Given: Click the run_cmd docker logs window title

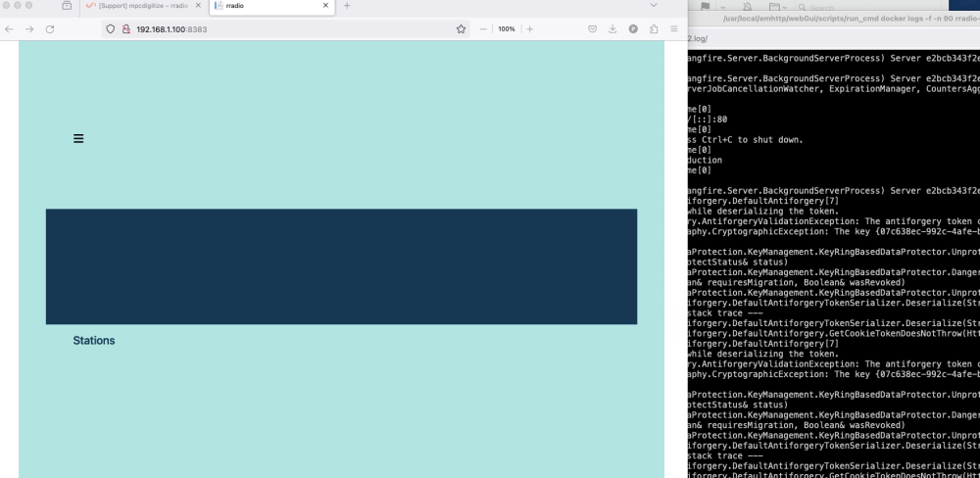Looking at the screenshot, I should coord(852,19).
